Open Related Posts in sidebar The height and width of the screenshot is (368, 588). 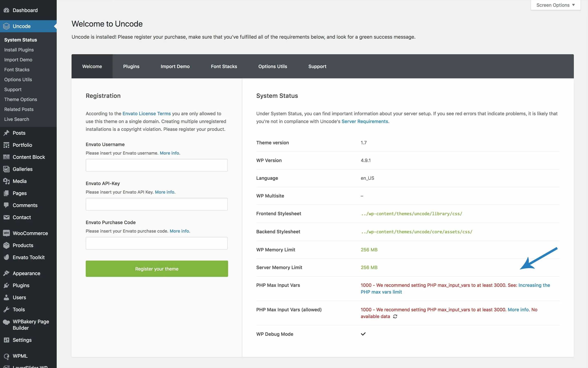(x=19, y=109)
